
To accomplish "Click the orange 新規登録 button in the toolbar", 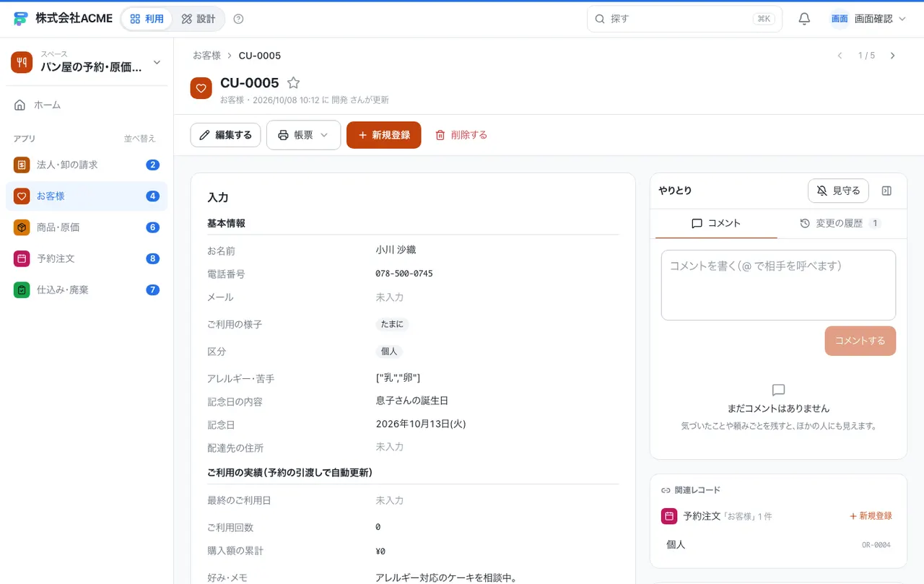I will click(x=383, y=135).
